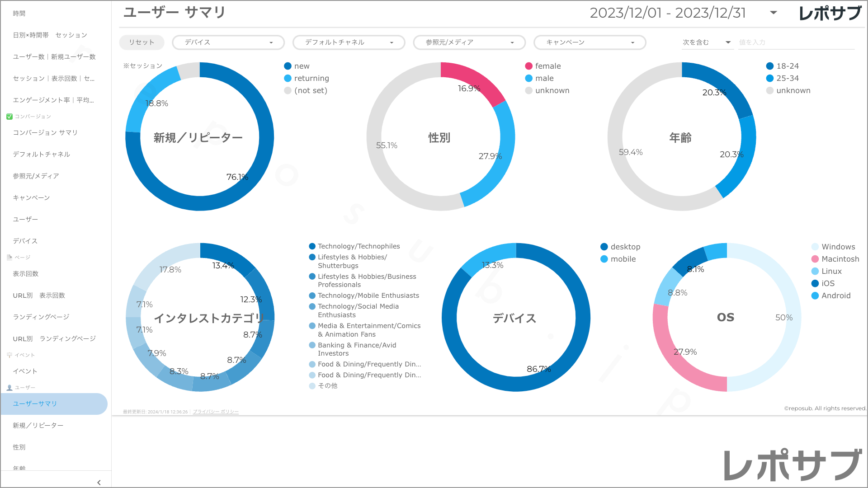The width and height of the screenshot is (868, 488).
Task: Open the 次を含む condition dropdown
Action: coord(707,42)
